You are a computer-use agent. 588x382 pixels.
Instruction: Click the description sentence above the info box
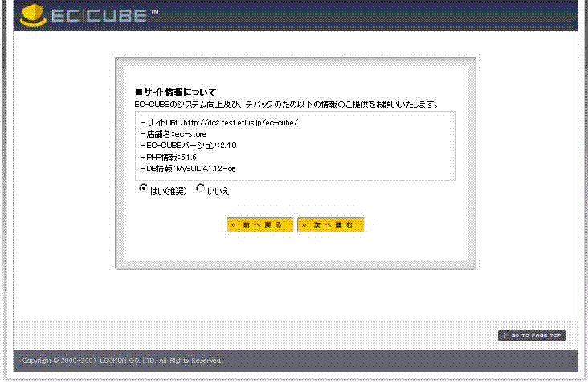(x=287, y=104)
